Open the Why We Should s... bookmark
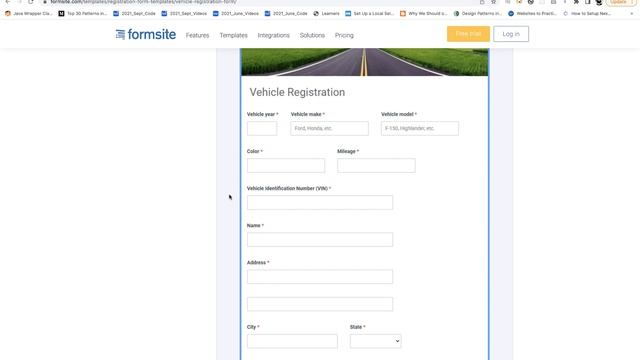 click(424, 13)
